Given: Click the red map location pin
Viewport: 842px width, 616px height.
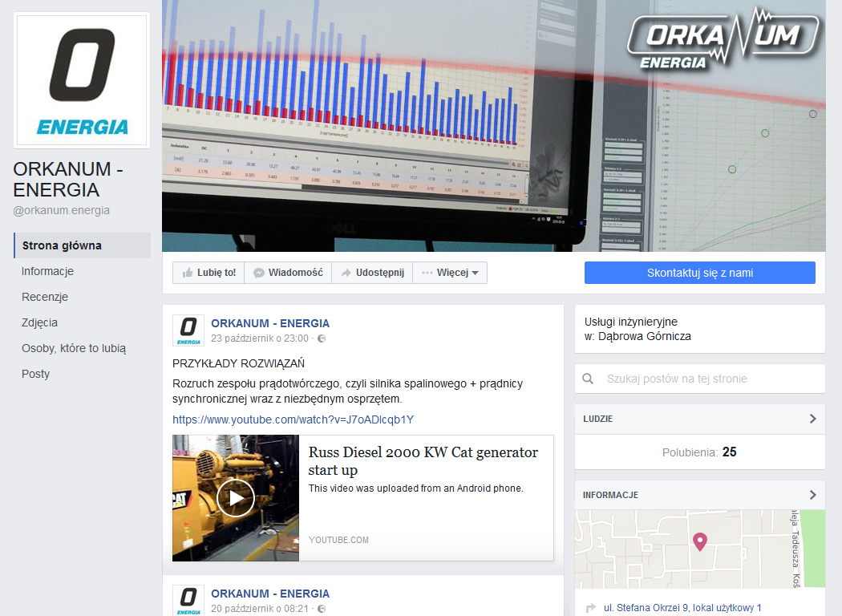Looking at the screenshot, I should [x=700, y=542].
